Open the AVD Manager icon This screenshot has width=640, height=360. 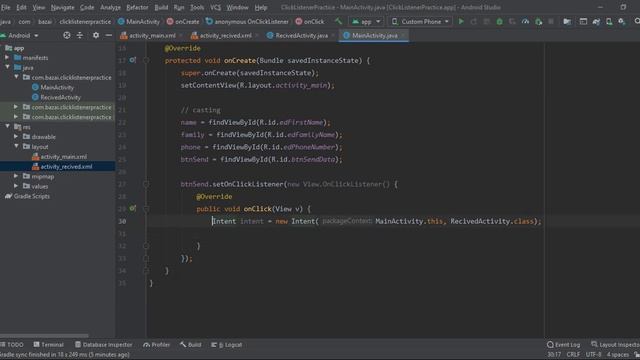609,22
